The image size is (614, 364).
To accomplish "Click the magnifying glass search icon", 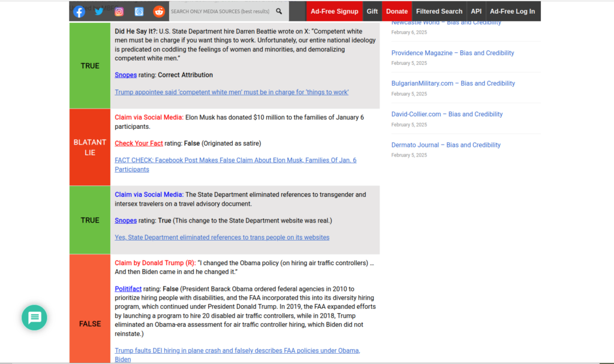I will [x=279, y=11].
